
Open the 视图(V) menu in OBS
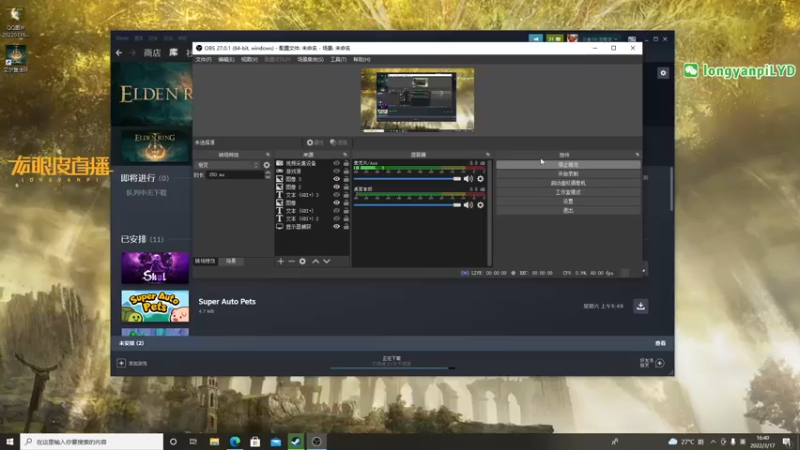click(x=249, y=60)
